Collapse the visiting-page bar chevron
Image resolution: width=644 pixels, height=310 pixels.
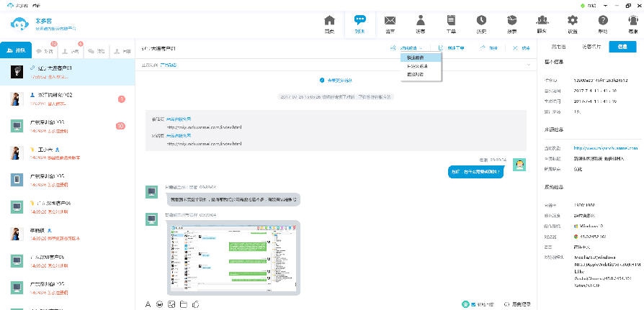(x=528, y=65)
